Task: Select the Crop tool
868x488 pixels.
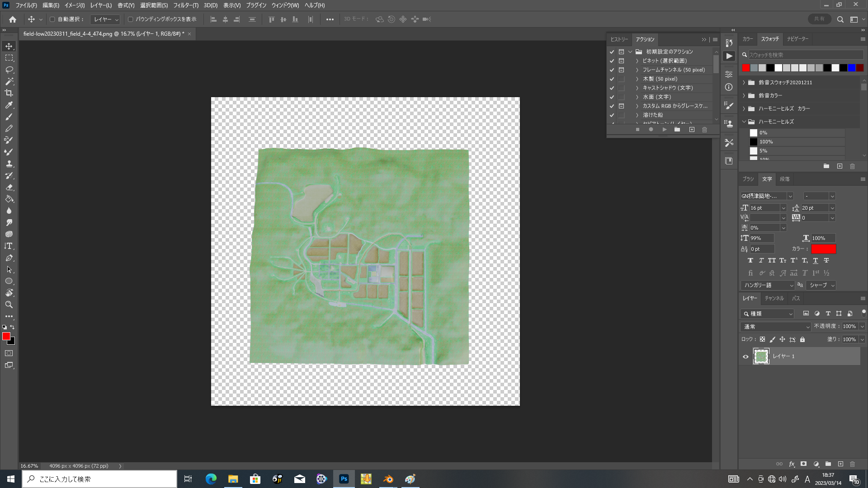Action: (x=9, y=93)
